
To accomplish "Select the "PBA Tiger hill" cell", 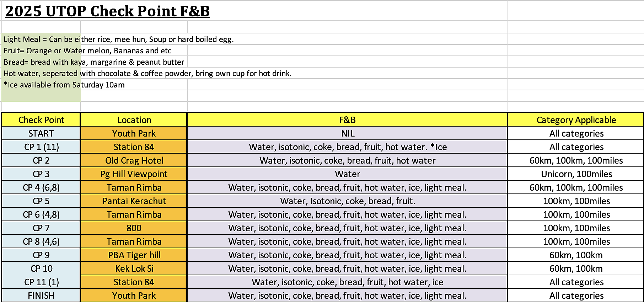I will (134, 255).
